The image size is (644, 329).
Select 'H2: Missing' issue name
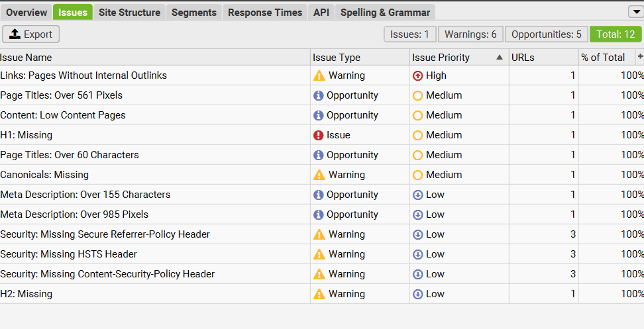click(x=27, y=294)
